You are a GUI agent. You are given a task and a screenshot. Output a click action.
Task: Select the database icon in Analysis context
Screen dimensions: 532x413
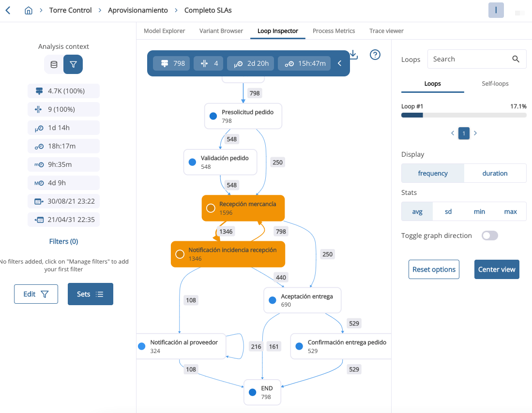pos(54,63)
